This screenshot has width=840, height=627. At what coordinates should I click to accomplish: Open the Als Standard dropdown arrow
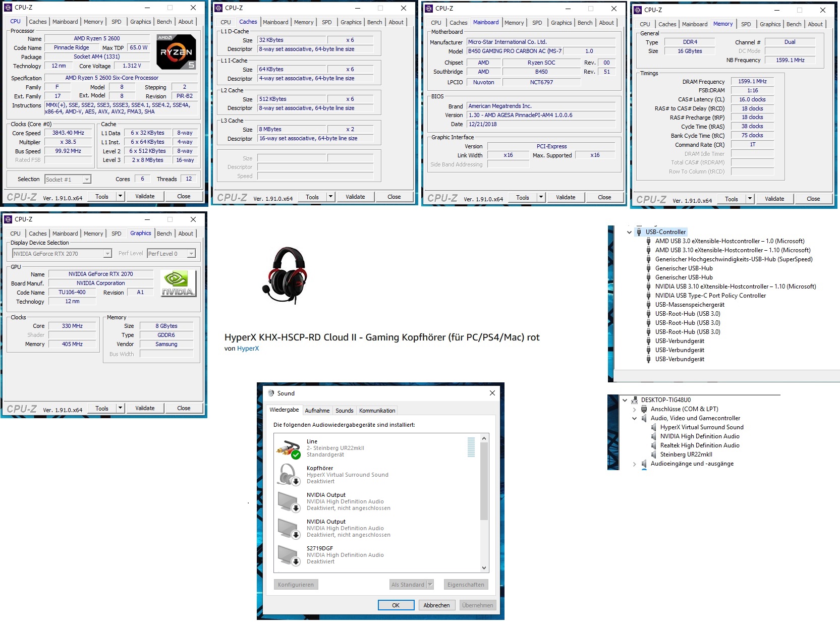pyautogui.click(x=430, y=585)
